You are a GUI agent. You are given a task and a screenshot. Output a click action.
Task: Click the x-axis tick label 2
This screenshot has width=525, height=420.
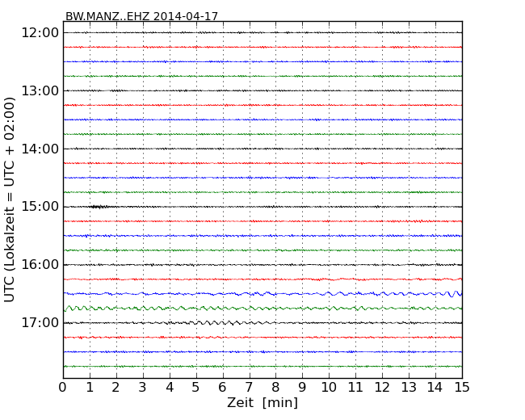pyautogui.click(x=116, y=388)
